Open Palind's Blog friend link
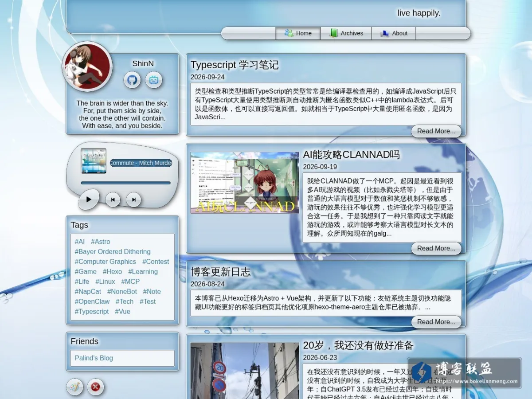The width and height of the screenshot is (532, 399). tap(94, 358)
